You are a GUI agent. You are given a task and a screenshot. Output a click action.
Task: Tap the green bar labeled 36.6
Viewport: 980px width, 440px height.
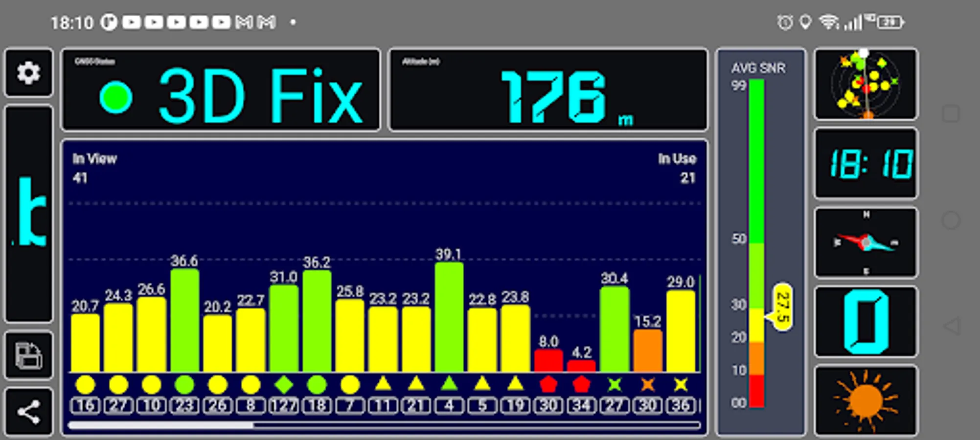[x=184, y=320]
